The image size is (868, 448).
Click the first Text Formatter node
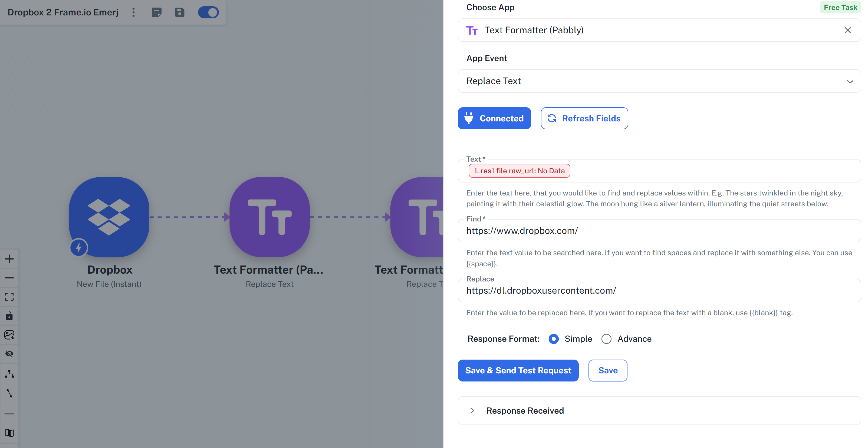pos(269,217)
